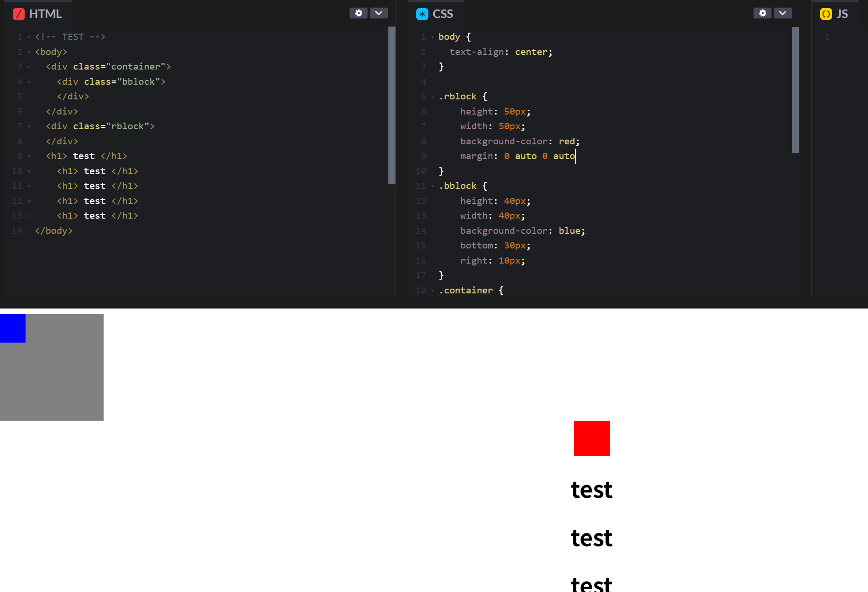Viewport: 868px width, 592px height.
Task: Select the CSS panel tab
Action: tap(435, 14)
